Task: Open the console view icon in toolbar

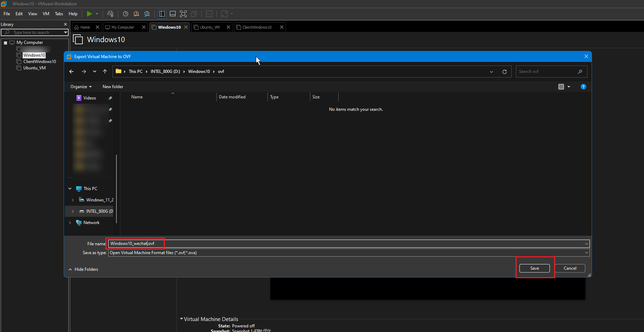Action: (209, 14)
